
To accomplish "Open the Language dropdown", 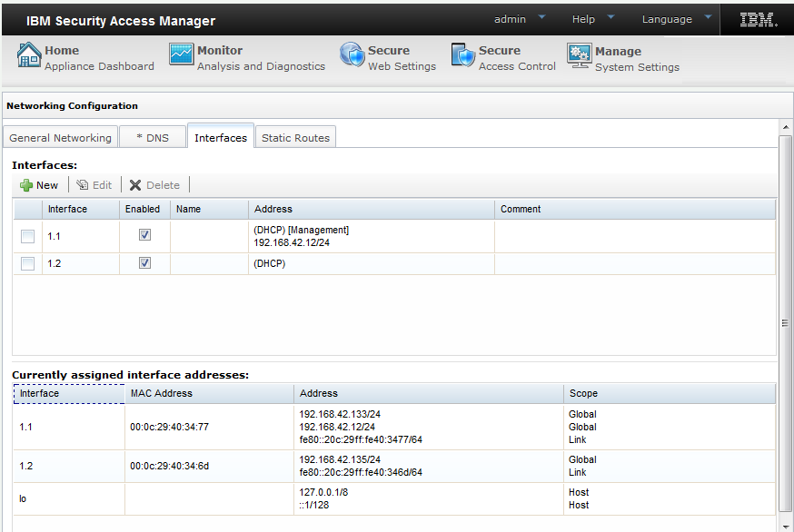I will click(x=667, y=18).
